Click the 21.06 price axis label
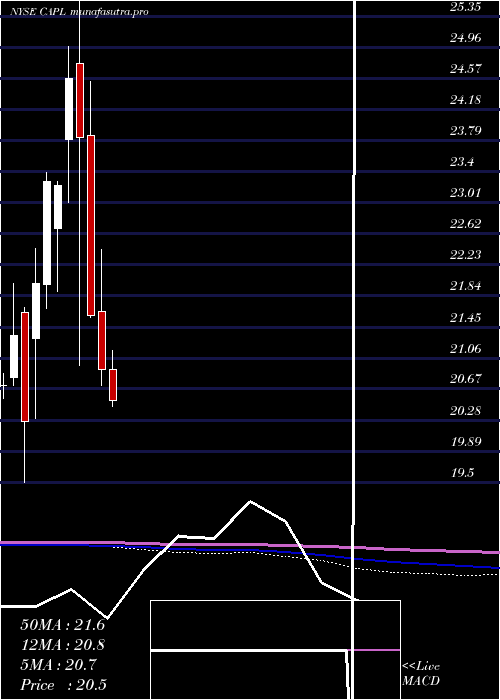Screen dimensions: 500x700 [x=466, y=348]
